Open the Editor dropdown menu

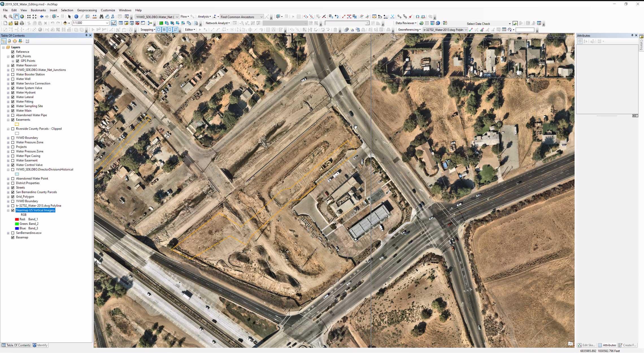[190, 29]
